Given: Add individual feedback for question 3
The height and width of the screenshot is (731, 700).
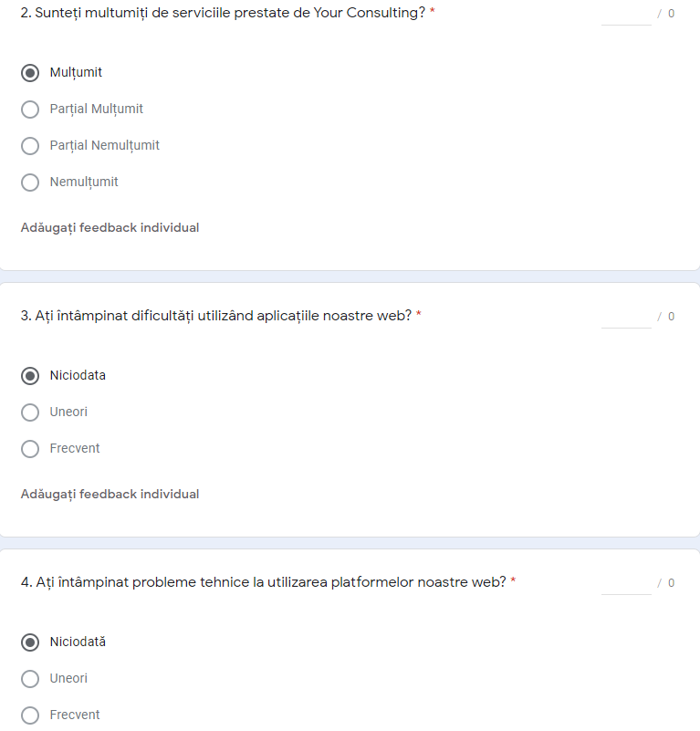Looking at the screenshot, I should pos(110,494).
